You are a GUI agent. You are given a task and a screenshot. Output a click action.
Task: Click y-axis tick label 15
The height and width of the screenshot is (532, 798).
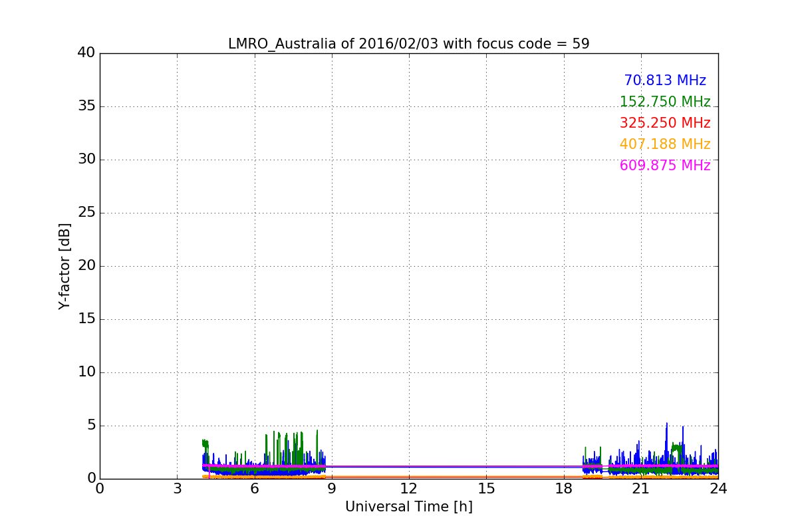(x=86, y=319)
